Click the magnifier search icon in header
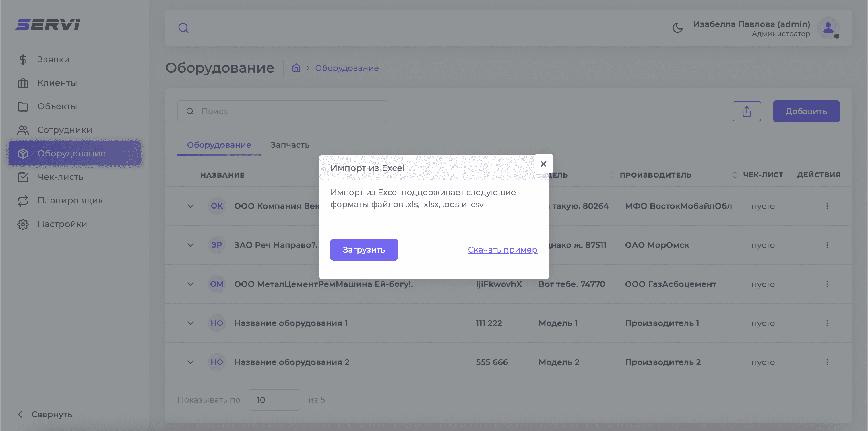Screen dimensions: 868x431 [x=183, y=28]
